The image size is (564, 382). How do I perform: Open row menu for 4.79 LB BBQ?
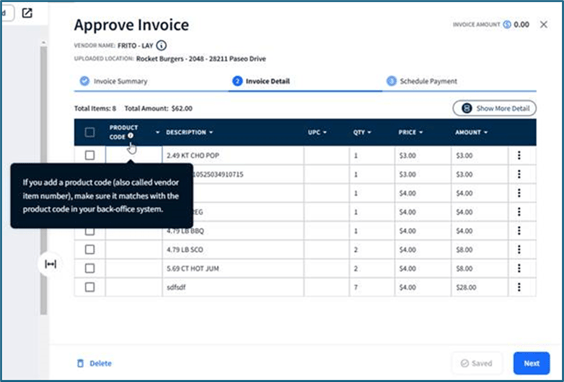tap(519, 231)
